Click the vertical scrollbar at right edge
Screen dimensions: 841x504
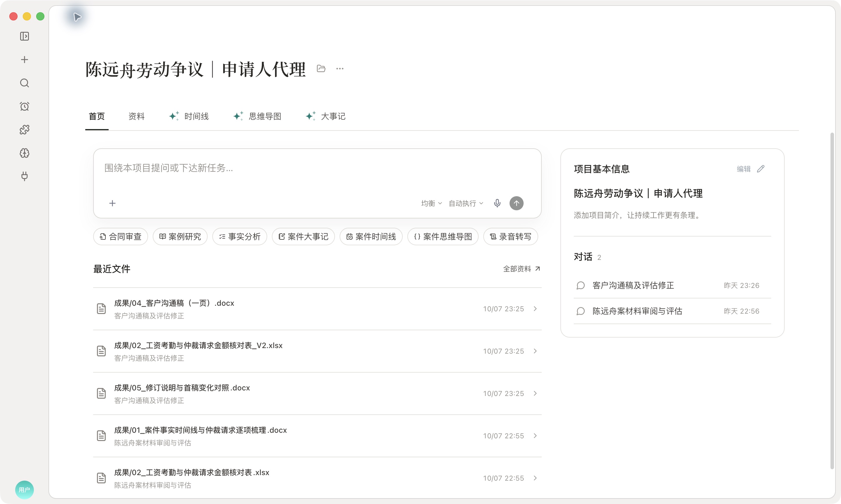(832, 301)
